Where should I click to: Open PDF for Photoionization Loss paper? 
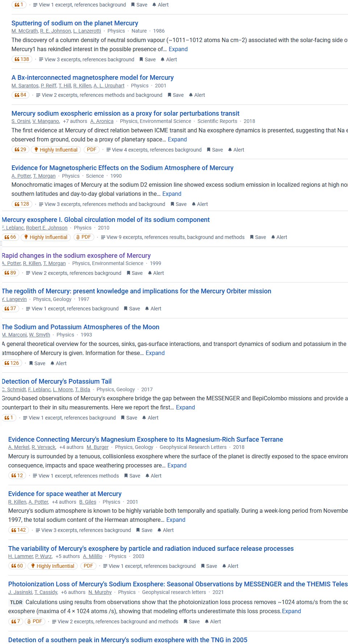pos(34,621)
